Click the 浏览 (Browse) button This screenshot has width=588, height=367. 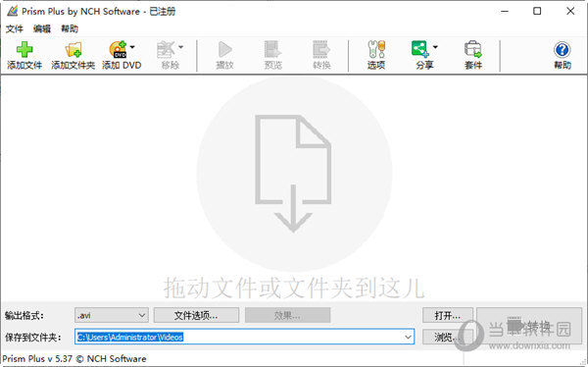(x=448, y=337)
